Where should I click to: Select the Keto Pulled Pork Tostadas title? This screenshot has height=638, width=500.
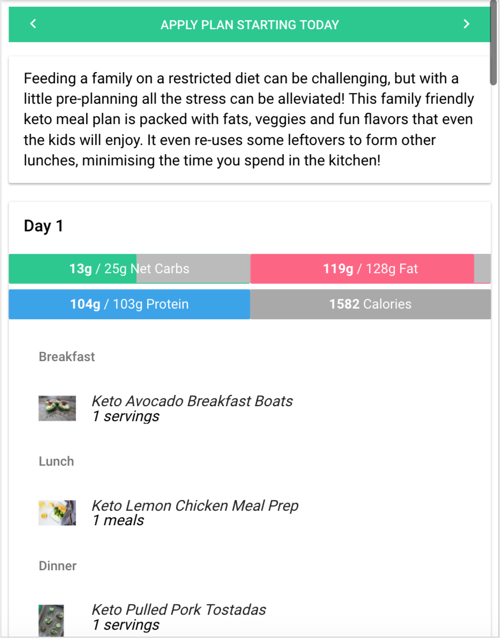tap(179, 610)
